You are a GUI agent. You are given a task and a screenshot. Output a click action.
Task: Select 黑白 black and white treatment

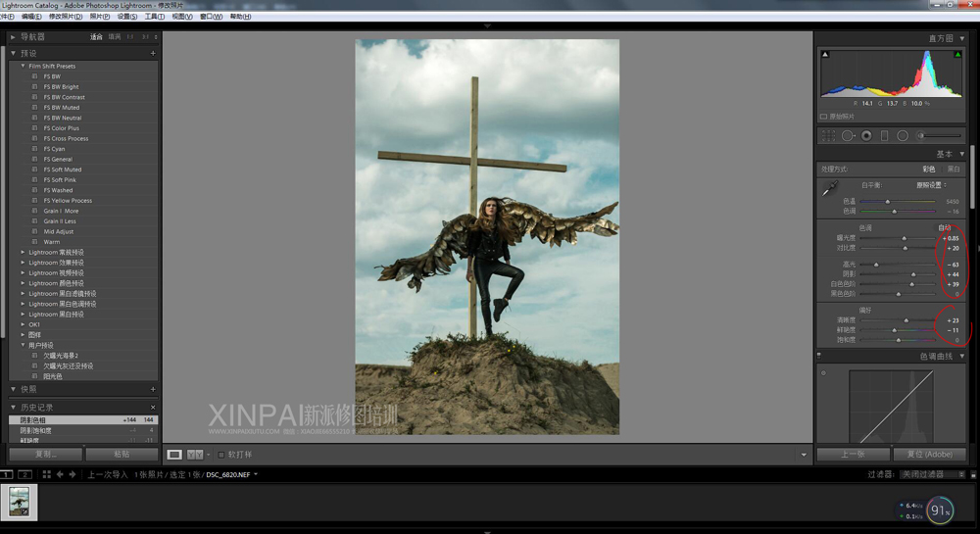point(954,170)
